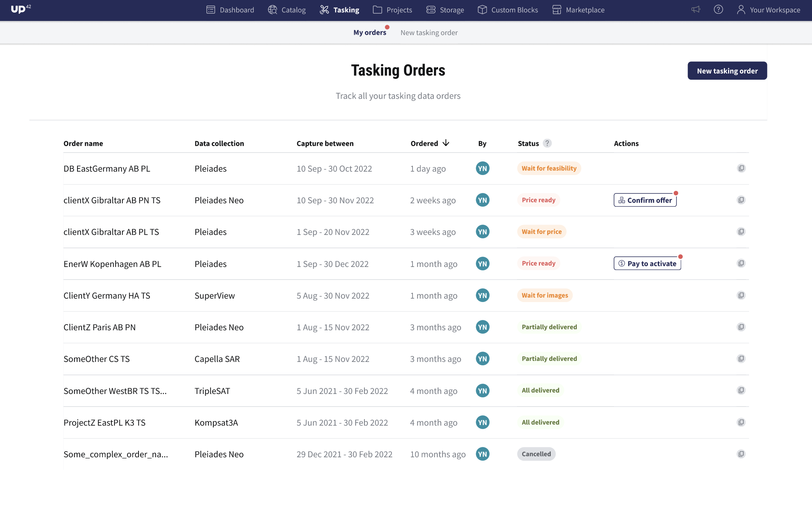The image size is (812, 508).
Task: Go to Marketplace in the navbar
Action: point(578,10)
